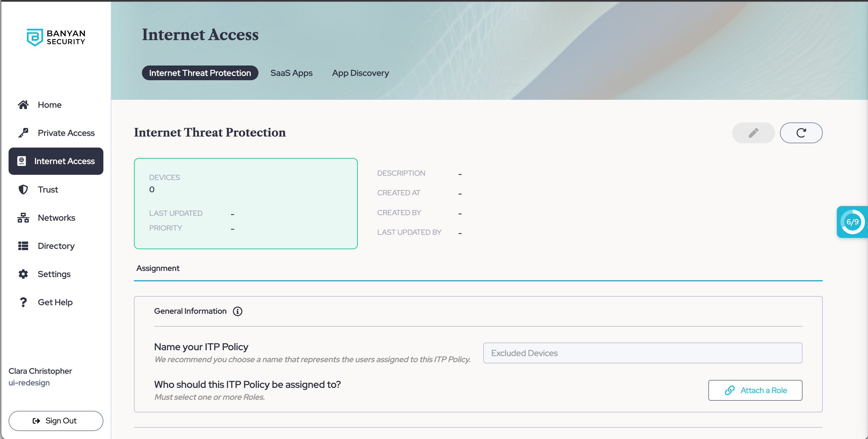Click the pencil edit icon button
The width and height of the screenshot is (868, 439).
(753, 133)
